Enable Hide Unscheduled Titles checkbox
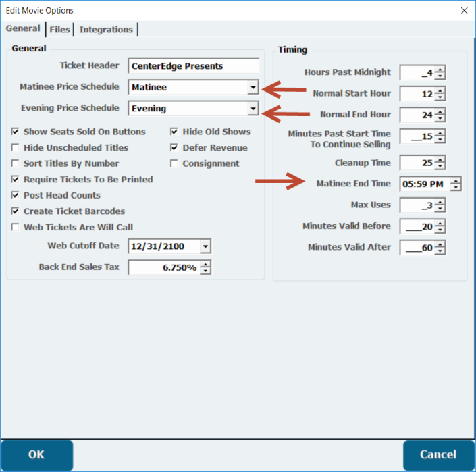Viewport: 476px width, 472px height. coord(16,148)
